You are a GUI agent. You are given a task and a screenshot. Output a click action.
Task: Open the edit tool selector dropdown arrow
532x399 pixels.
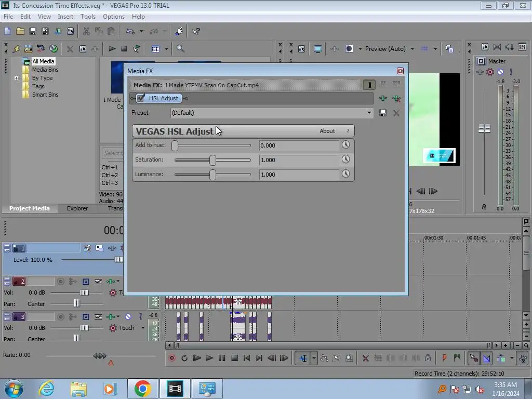(x=314, y=358)
